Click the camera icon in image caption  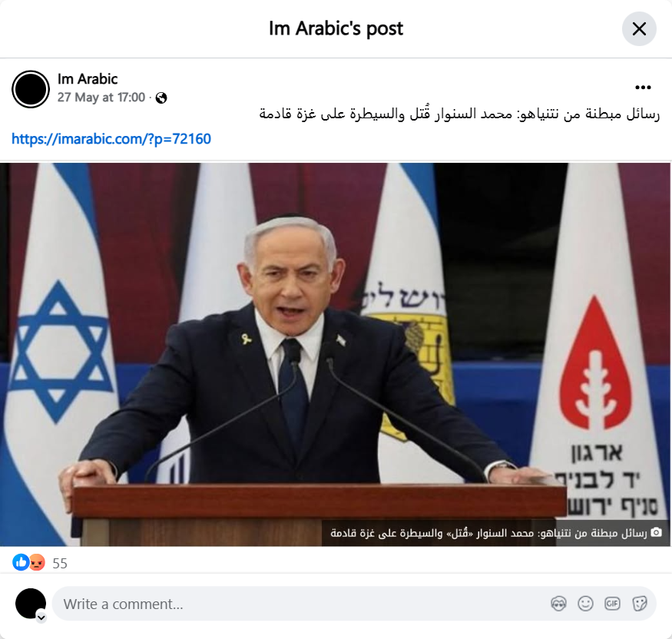[656, 532]
